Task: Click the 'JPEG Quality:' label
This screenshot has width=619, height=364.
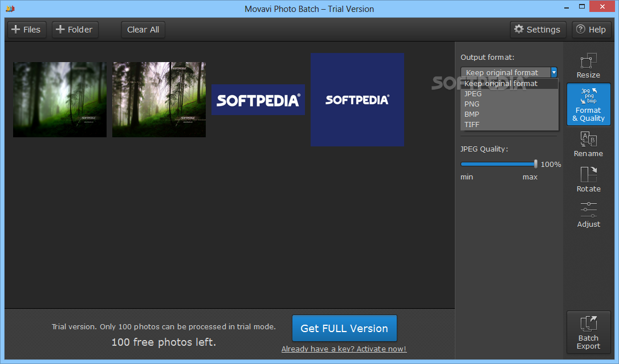Action: coord(484,149)
